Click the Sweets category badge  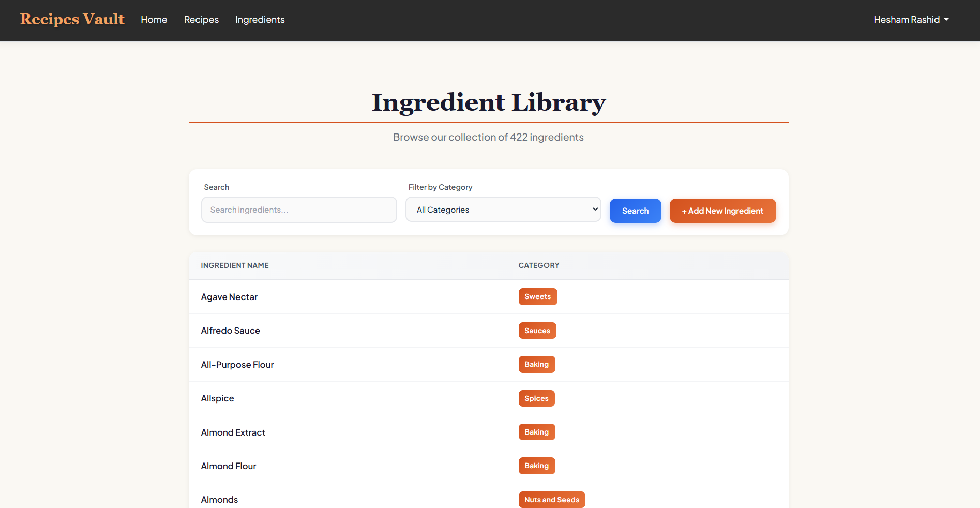[x=537, y=297]
